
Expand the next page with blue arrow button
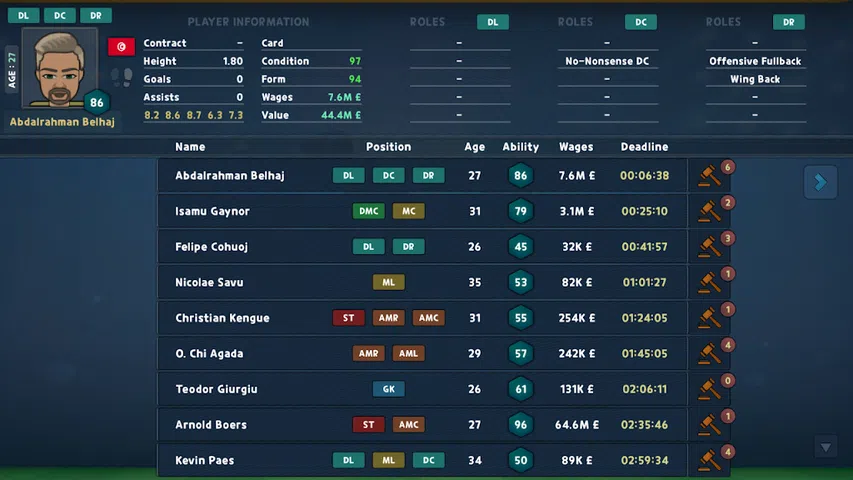[820, 182]
